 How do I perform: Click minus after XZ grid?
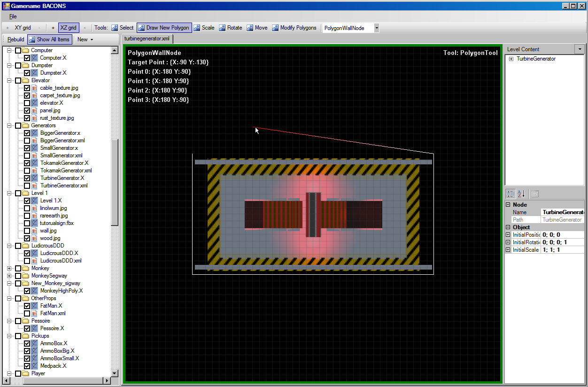[85, 28]
